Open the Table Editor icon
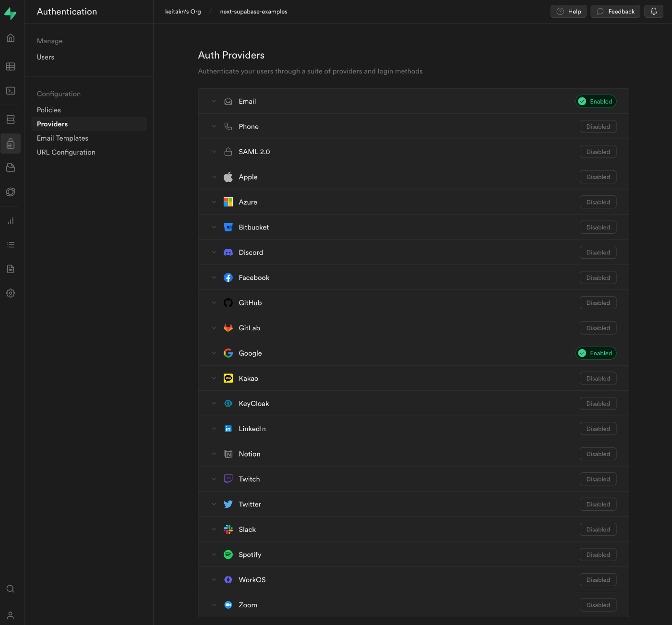 [11, 67]
